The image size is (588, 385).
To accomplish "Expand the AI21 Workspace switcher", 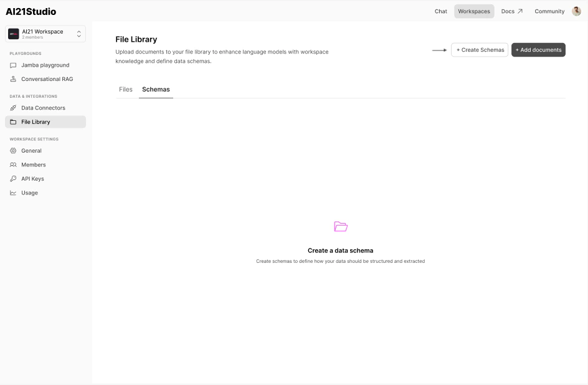I will pyautogui.click(x=78, y=34).
